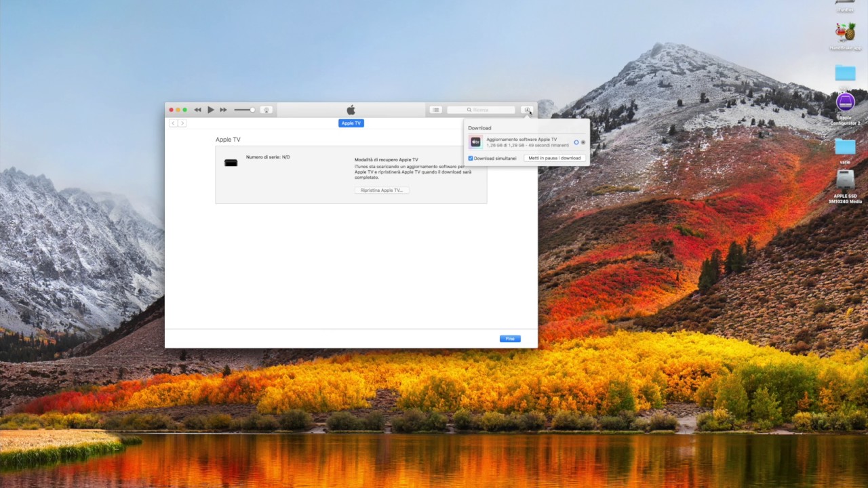
Task: Open the AirPlay output menu
Action: (x=267, y=110)
